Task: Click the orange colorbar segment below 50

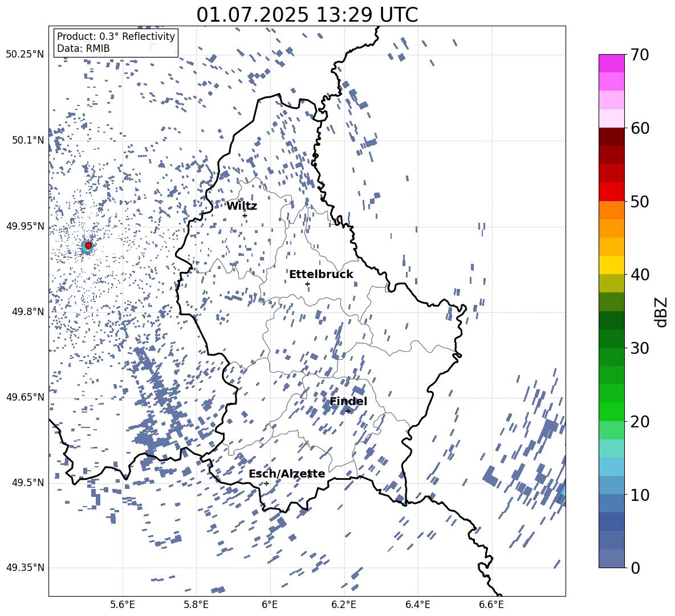Action: pyautogui.click(x=611, y=210)
